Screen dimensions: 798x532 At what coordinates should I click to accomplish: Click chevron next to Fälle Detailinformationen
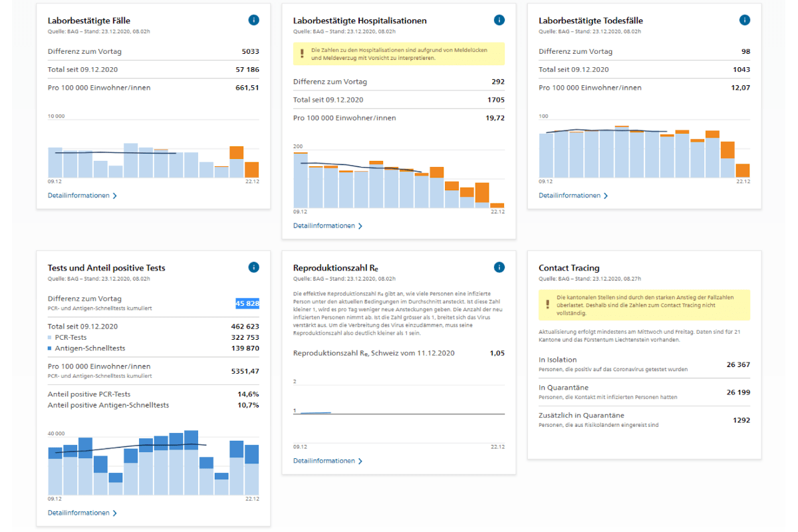[115, 196]
